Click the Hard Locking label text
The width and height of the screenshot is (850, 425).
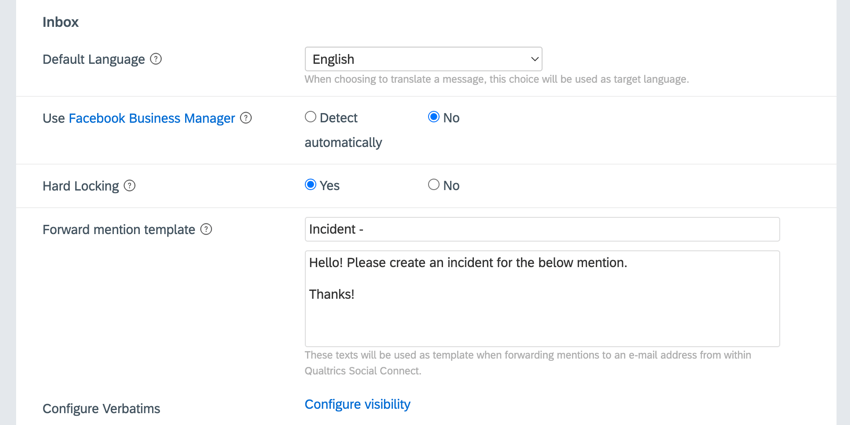pyautogui.click(x=81, y=186)
